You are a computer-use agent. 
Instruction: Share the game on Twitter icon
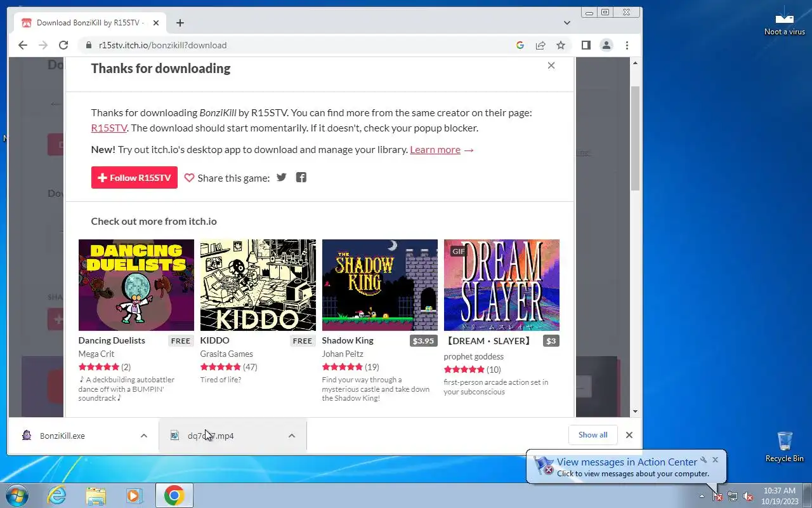[x=282, y=177]
